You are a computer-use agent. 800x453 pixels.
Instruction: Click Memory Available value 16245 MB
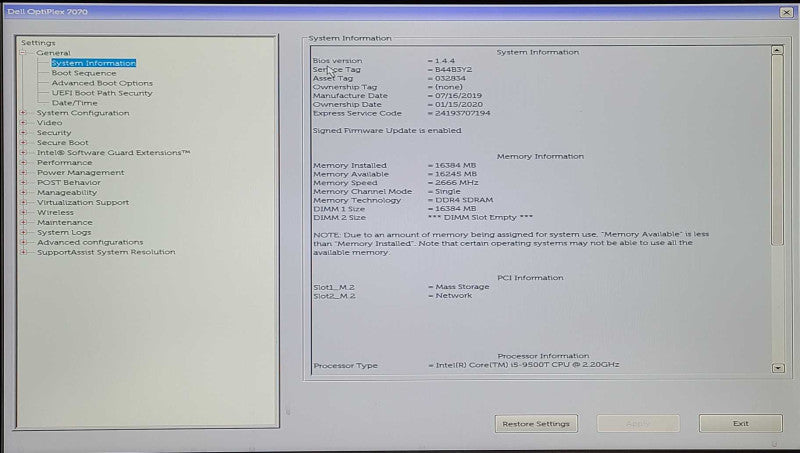[x=456, y=174]
